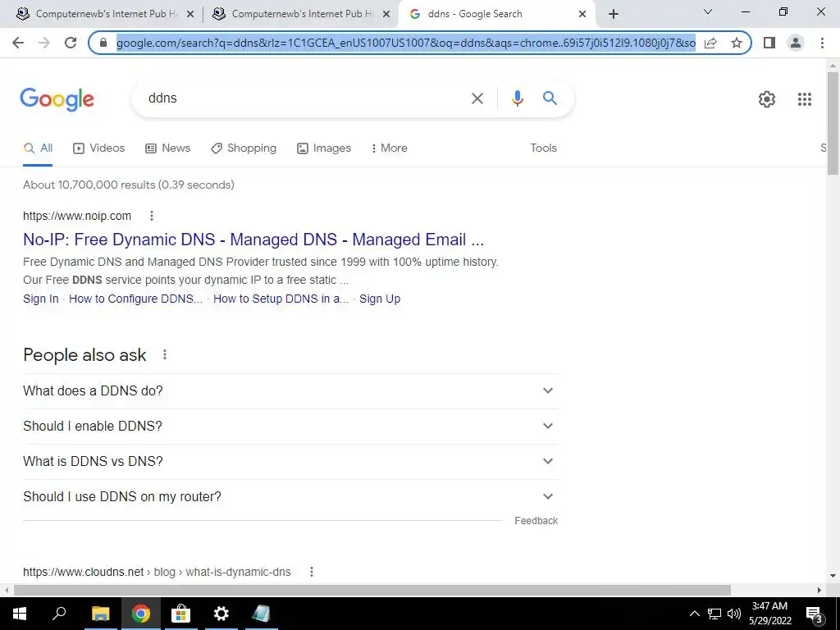Open the More search filters menu
This screenshot has width=840, height=630.
click(x=390, y=148)
